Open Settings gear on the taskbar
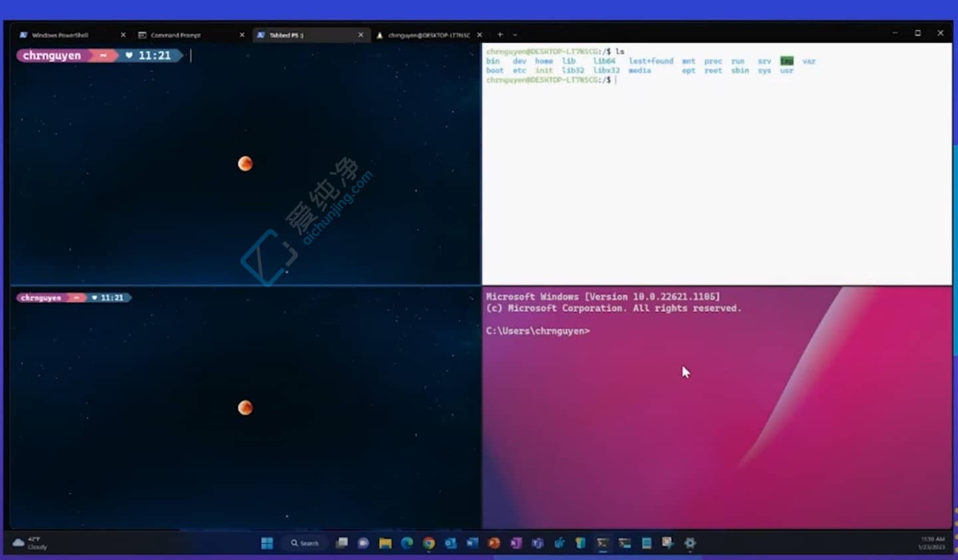This screenshot has width=958, height=560. 690,543
